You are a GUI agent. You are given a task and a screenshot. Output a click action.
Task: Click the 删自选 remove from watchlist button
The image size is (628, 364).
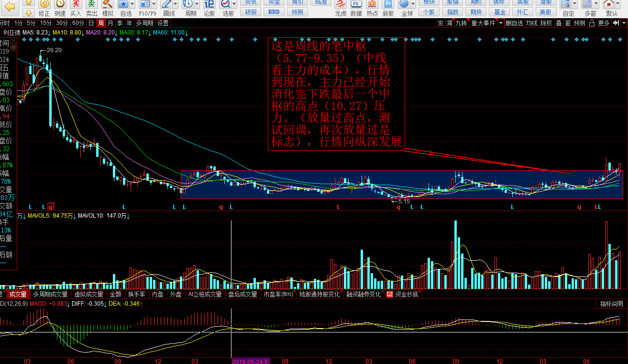pos(515,23)
